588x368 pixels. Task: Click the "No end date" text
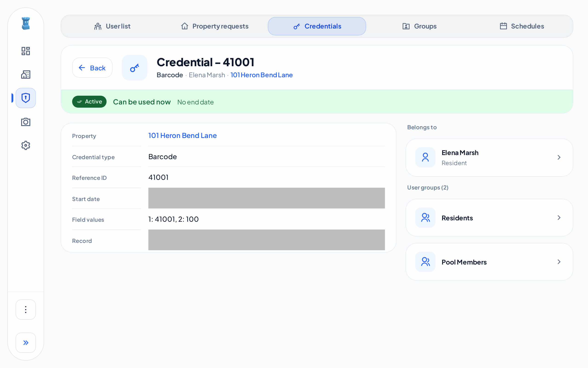point(196,102)
